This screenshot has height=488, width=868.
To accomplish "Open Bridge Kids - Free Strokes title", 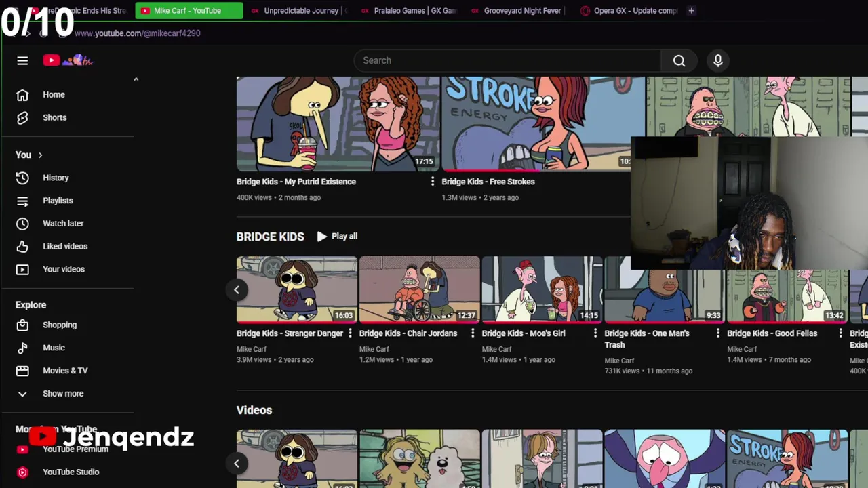I will click(488, 182).
